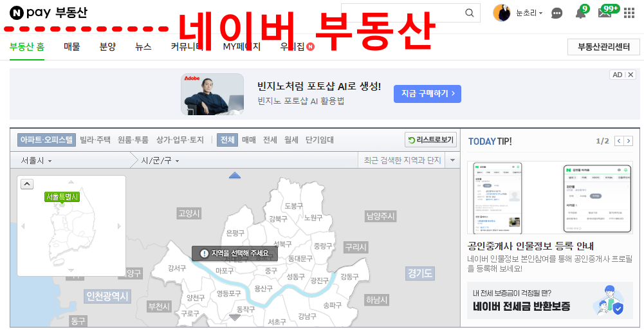Open the MY페이지 tab

[x=241, y=47]
